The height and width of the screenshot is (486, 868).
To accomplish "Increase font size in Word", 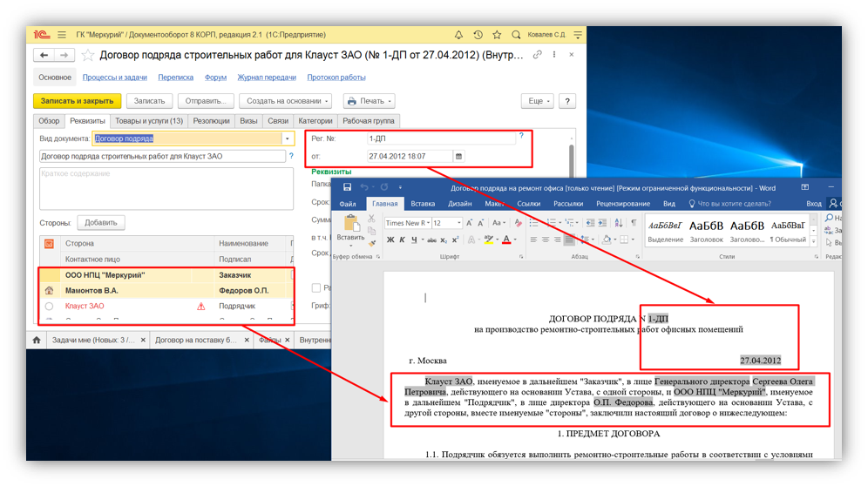I will pyautogui.click(x=470, y=222).
